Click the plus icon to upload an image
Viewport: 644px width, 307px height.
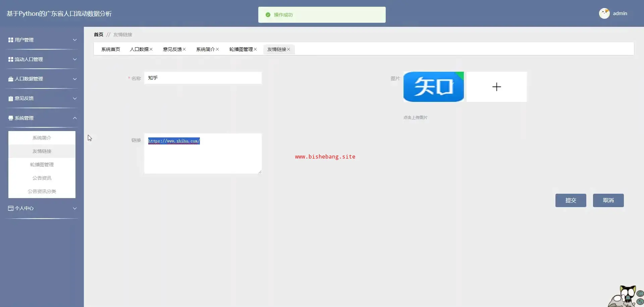point(497,87)
